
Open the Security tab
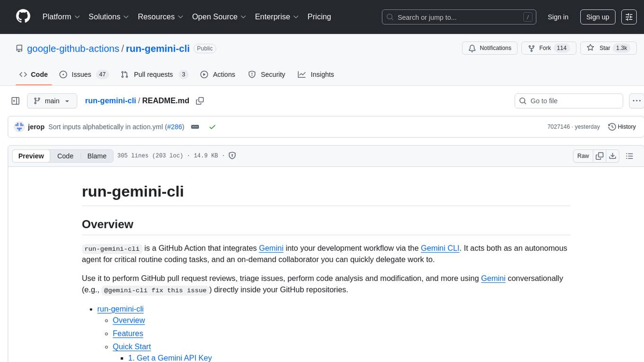click(267, 74)
